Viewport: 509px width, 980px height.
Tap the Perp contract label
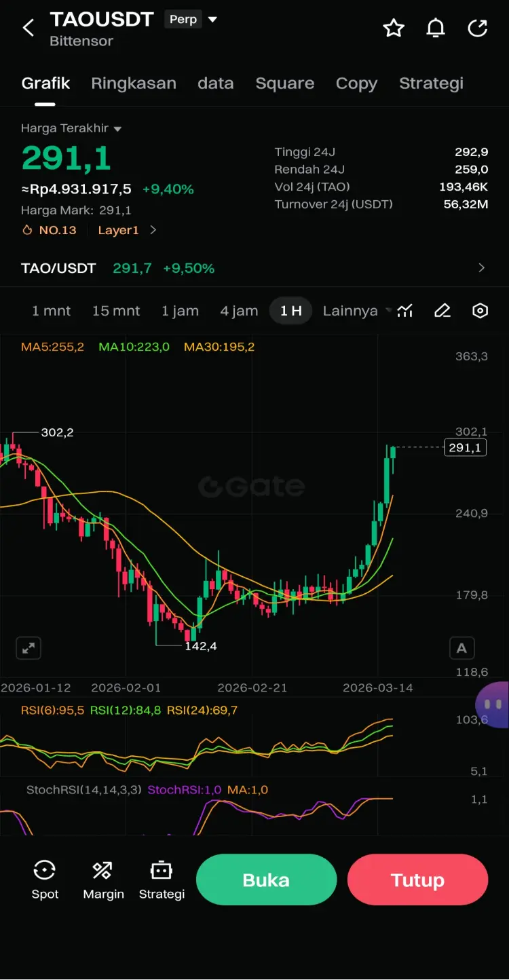coord(183,20)
